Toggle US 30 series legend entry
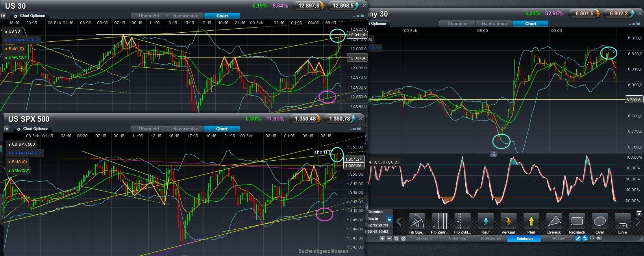The image size is (644, 256). click(x=13, y=31)
